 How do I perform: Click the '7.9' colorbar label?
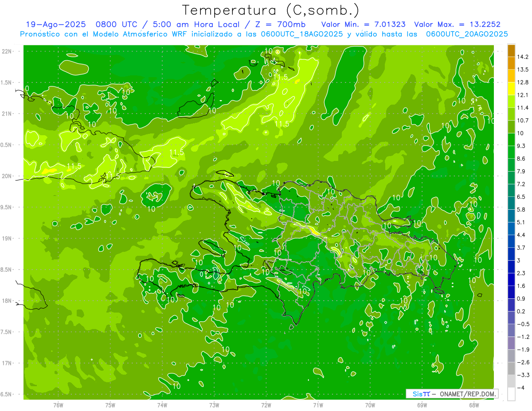pyautogui.click(x=521, y=171)
